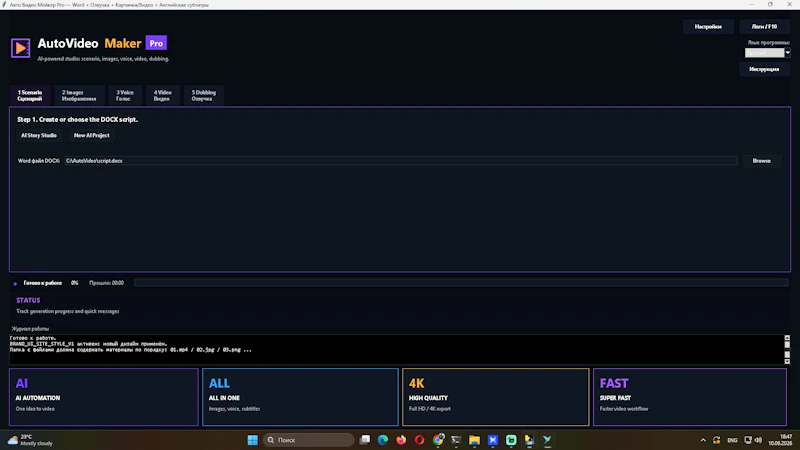Open the network tray icon

[748, 440]
